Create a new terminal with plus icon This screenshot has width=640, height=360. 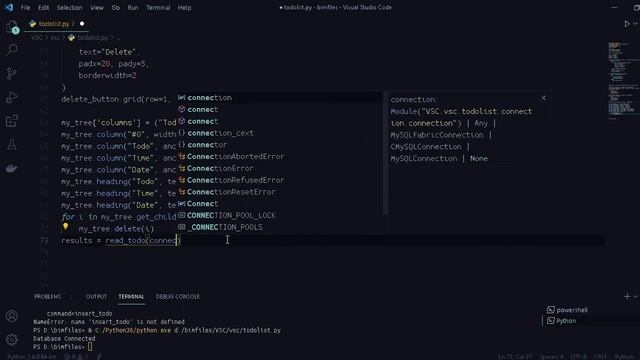coord(627,296)
